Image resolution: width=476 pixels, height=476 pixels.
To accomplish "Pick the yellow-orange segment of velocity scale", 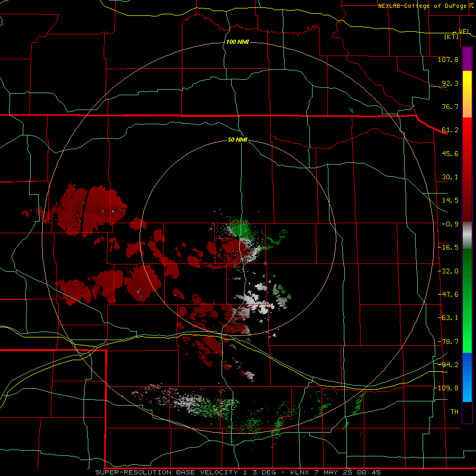I will [x=467, y=94].
